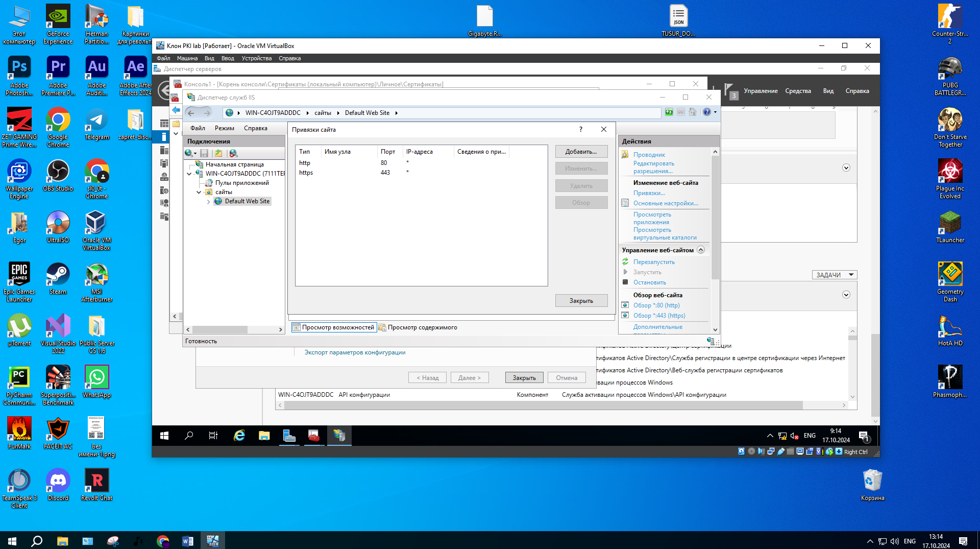Click the home icon in IIS address bar
This screenshot has height=549, width=980.
(x=693, y=112)
